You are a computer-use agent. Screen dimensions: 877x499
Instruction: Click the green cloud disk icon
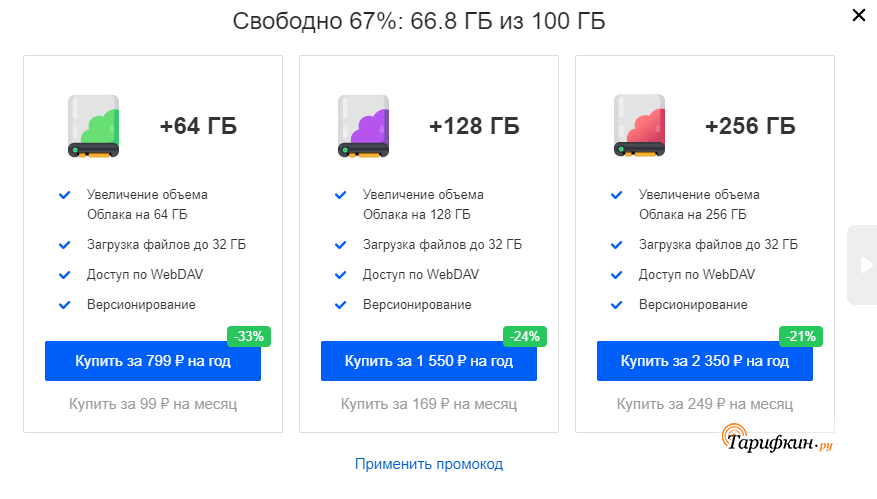coord(93,126)
